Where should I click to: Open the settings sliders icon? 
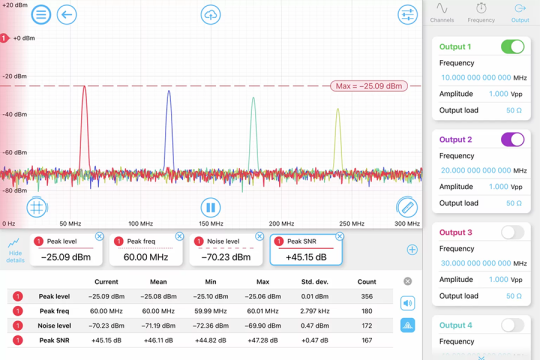coord(407,15)
